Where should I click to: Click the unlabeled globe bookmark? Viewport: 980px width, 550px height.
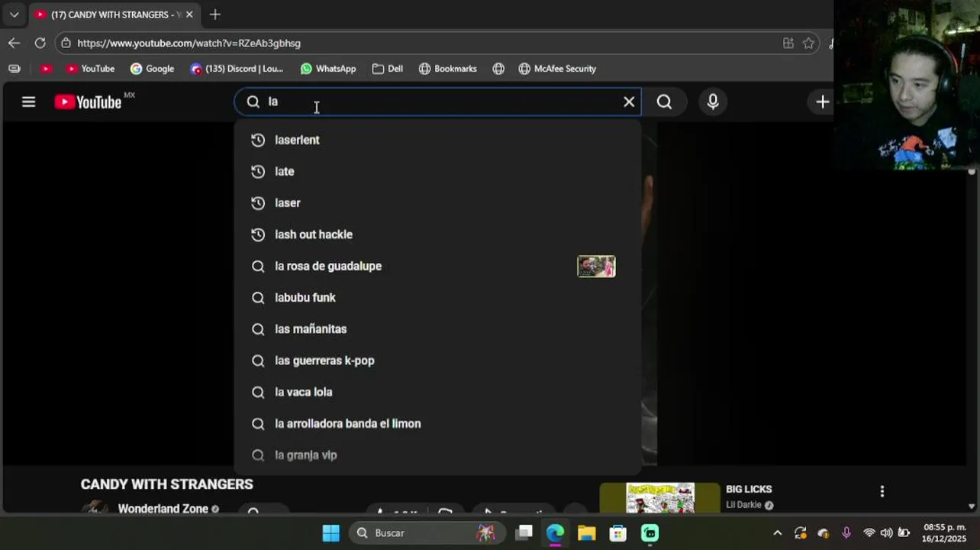tap(498, 69)
